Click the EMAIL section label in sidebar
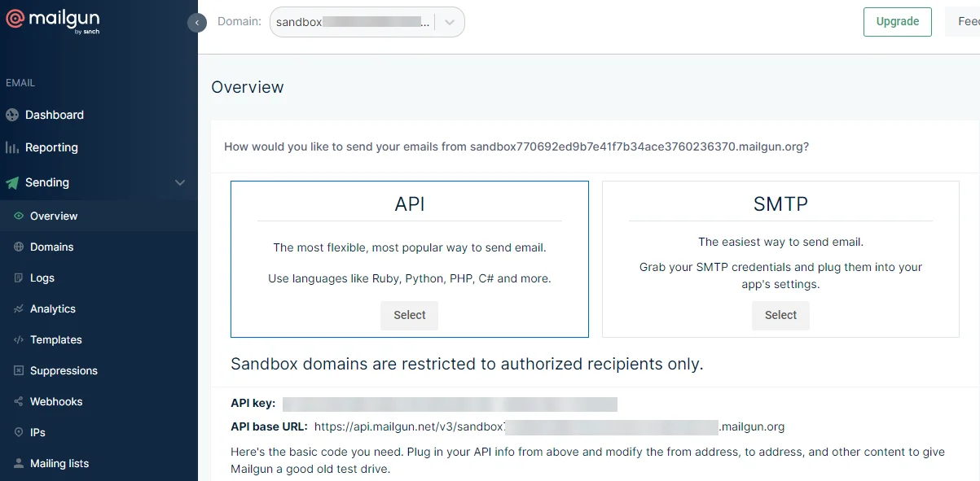Image resolution: width=980 pixels, height=481 pixels. coord(20,83)
